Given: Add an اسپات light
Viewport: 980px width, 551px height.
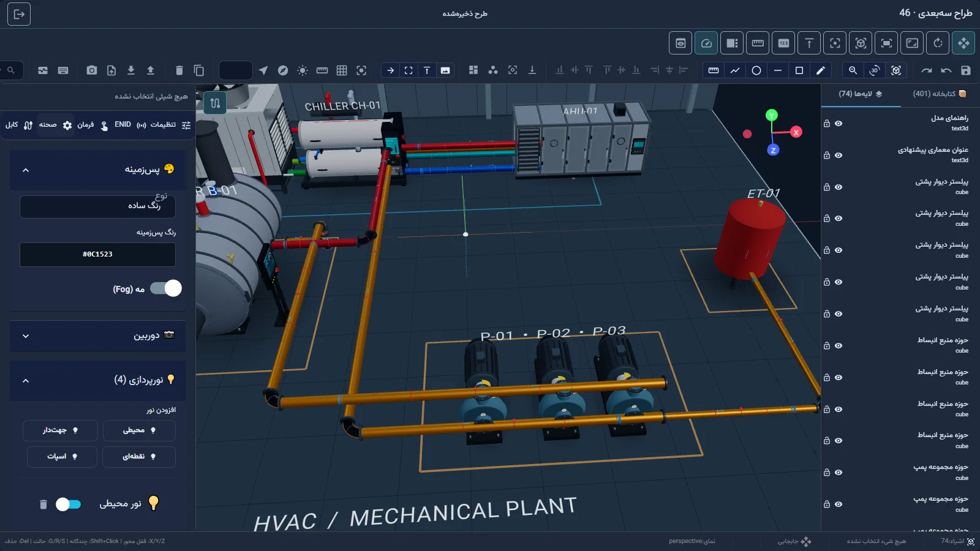Looking at the screenshot, I should pyautogui.click(x=62, y=457).
